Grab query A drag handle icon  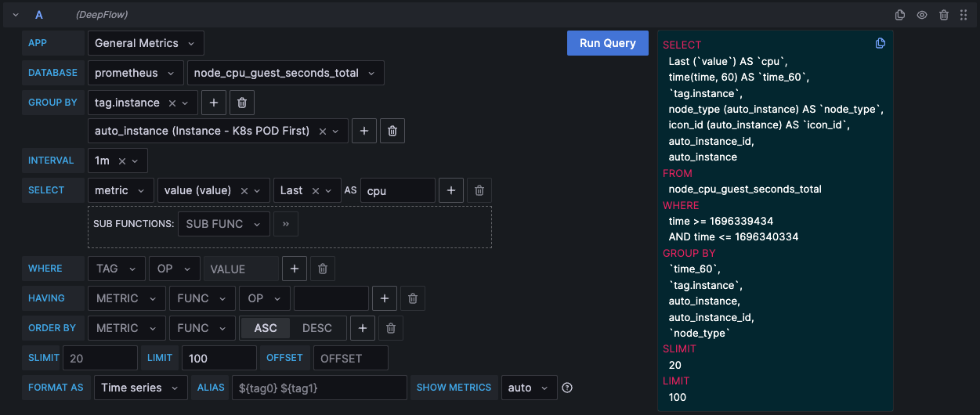[964, 15]
